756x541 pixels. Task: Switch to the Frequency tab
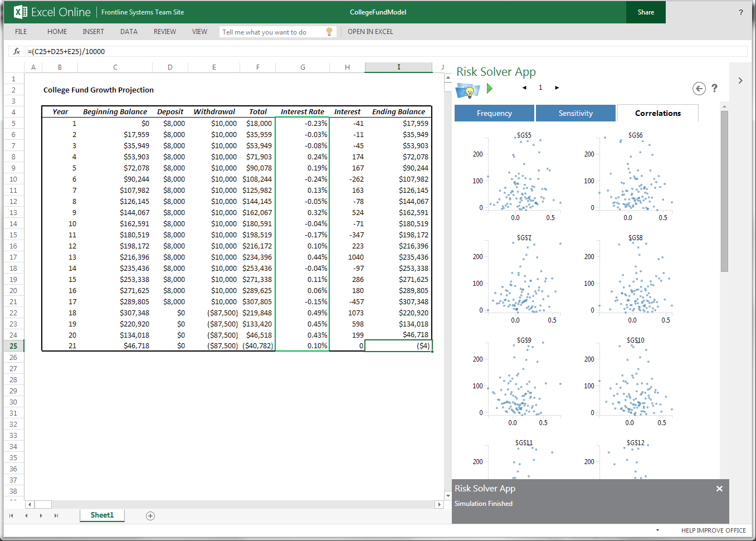494,113
